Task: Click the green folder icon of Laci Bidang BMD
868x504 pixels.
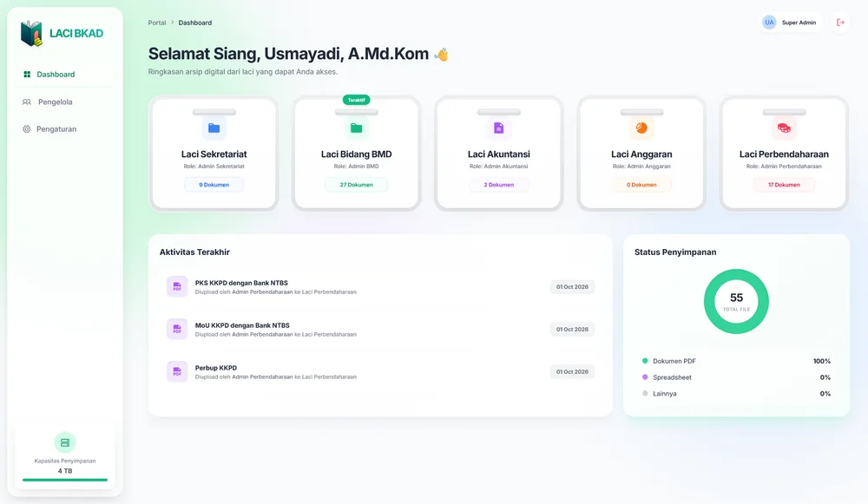Action: point(357,128)
